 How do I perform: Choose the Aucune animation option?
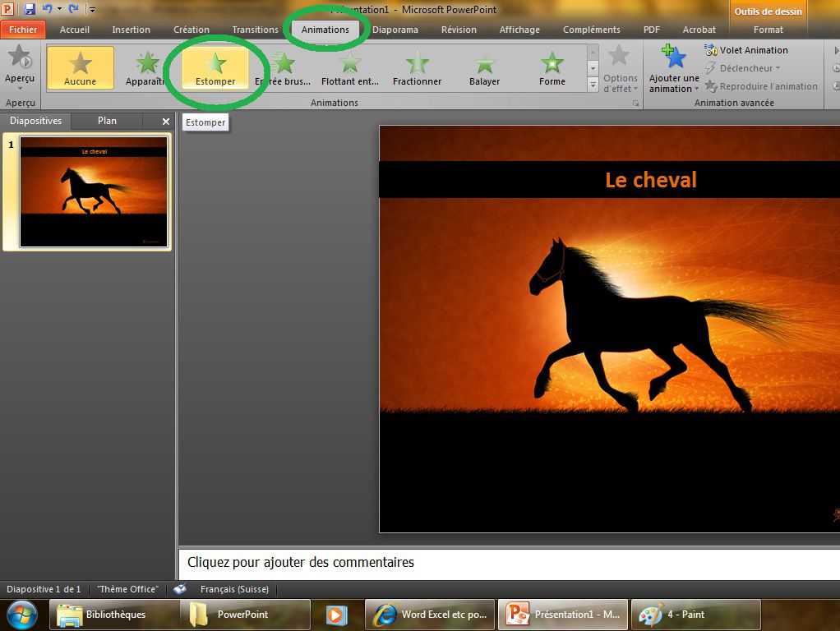(81, 67)
